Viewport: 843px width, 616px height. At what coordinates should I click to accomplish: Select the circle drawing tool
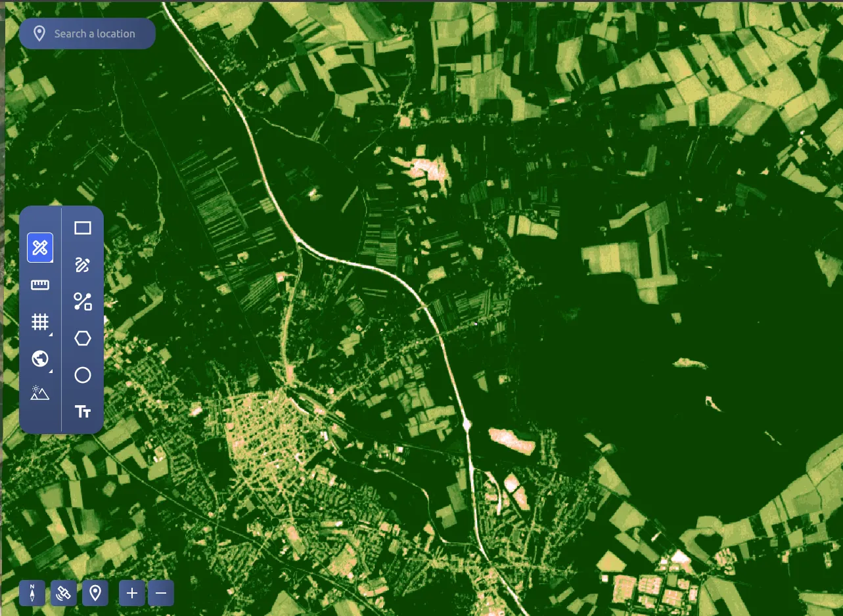click(83, 375)
